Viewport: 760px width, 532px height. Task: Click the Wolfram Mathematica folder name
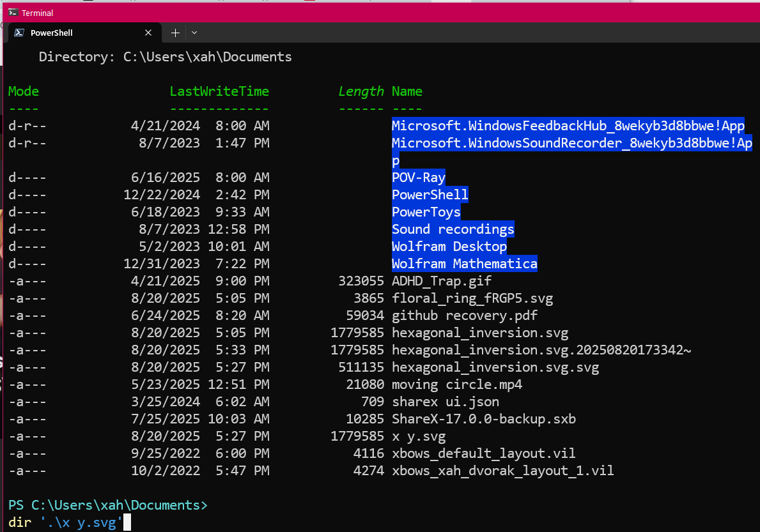tap(464, 264)
